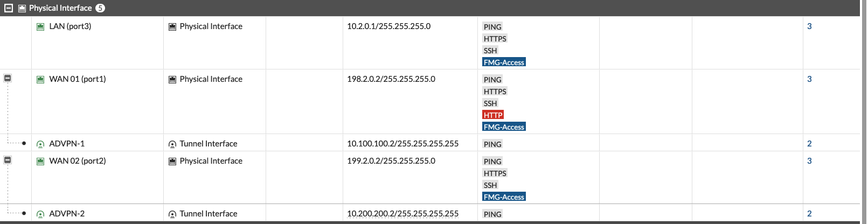
Task: Click the LAN row Physical Interface type icon
Action: tap(172, 26)
